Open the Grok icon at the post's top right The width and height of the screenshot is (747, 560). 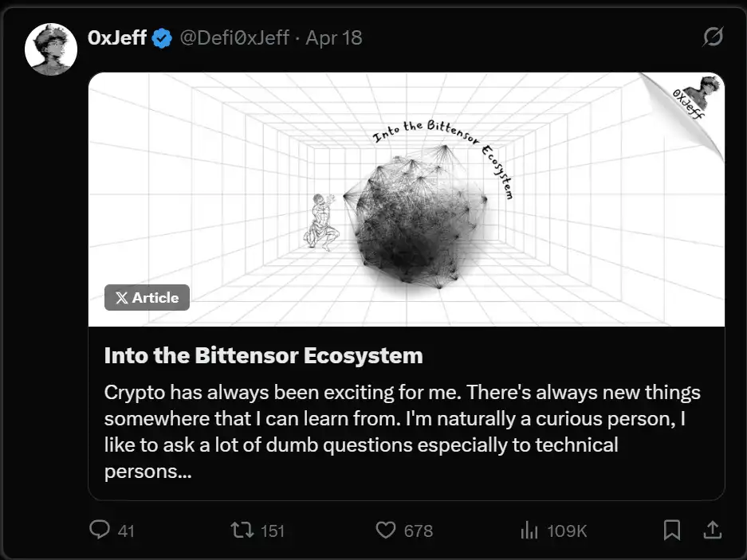click(x=713, y=37)
